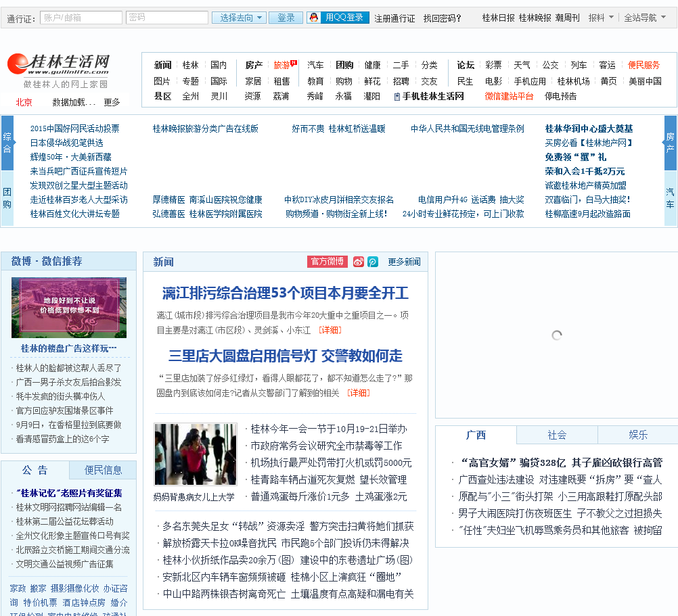Open 桂林小伙折纸作品卖20余万(图) link
This screenshot has width=678, height=616.
[x=228, y=561]
